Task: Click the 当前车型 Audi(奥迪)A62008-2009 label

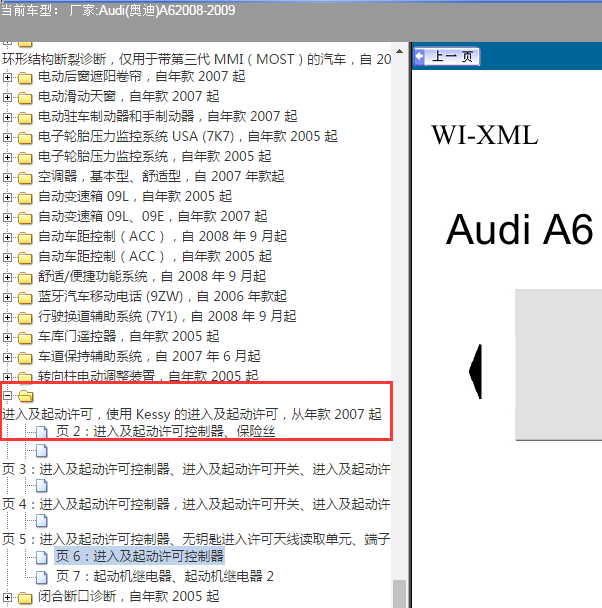Action: (118, 10)
